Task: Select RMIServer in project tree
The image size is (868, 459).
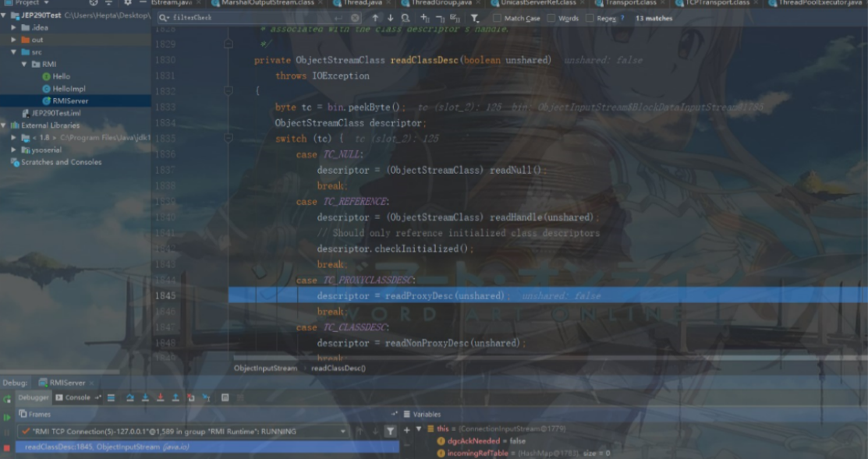Action: pyautogui.click(x=76, y=101)
